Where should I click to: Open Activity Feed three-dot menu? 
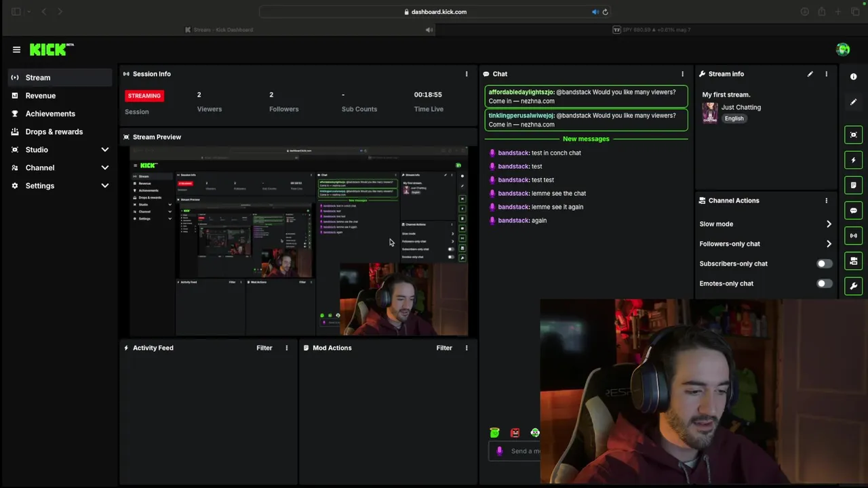pos(287,348)
